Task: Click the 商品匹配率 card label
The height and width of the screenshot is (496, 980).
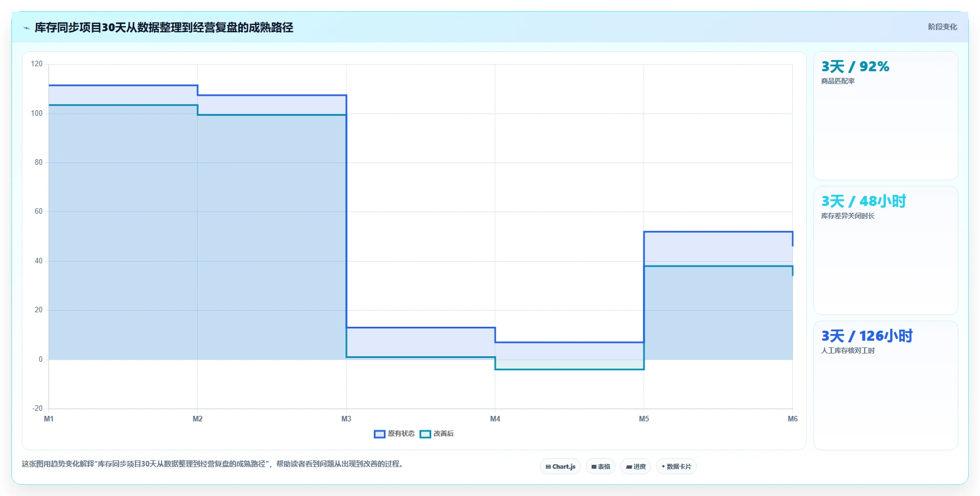Action: click(838, 81)
